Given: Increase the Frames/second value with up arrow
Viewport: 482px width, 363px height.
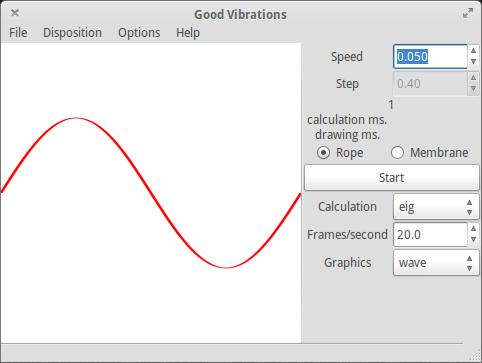Looking at the screenshot, I should (x=473, y=229).
